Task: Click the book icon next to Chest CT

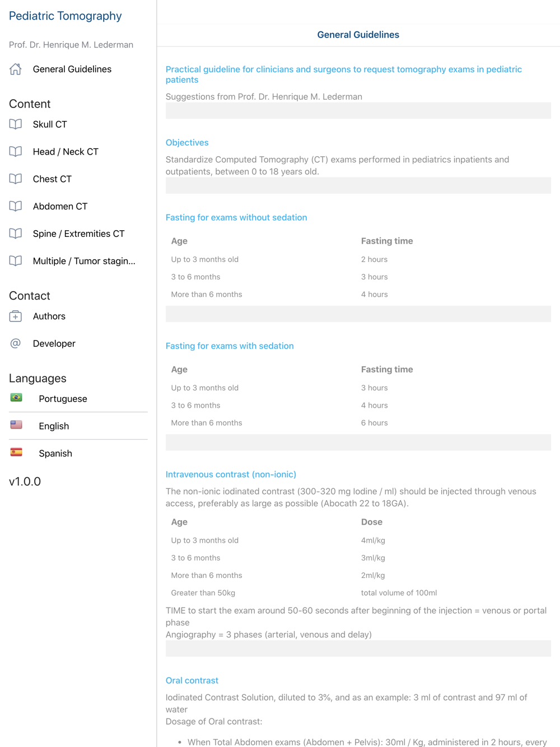Action: point(16,179)
